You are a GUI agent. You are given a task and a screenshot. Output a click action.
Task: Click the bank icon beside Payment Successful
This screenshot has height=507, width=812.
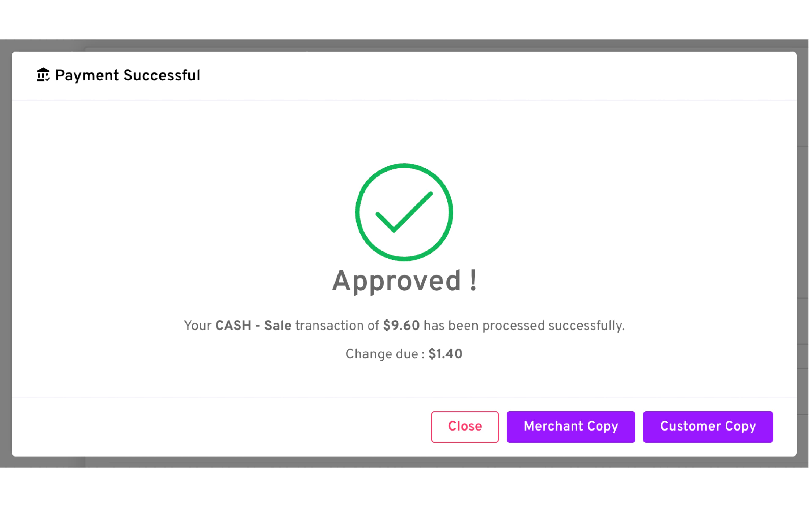tap(43, 75)
